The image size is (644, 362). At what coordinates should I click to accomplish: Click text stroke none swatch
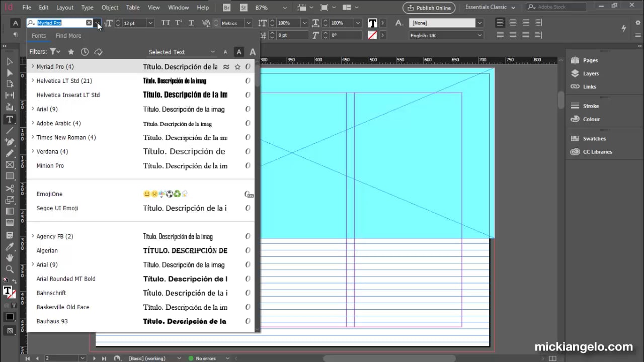tap(373, 35)
